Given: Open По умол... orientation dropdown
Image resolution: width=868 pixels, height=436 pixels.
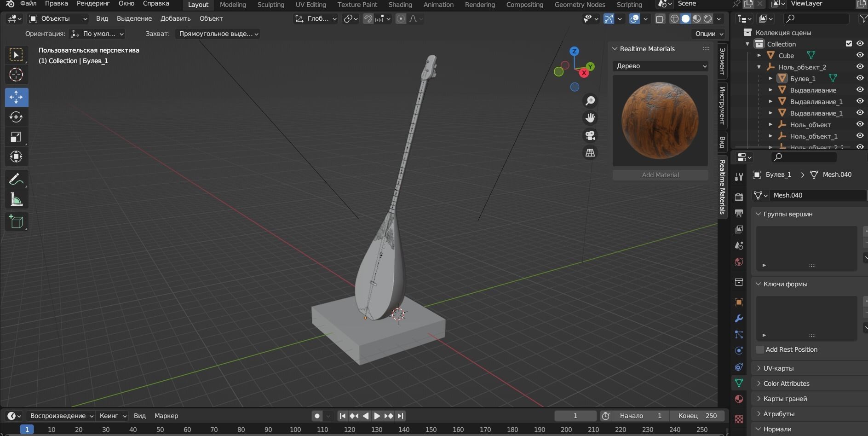Looking at the screenshot, I should 97,34.
